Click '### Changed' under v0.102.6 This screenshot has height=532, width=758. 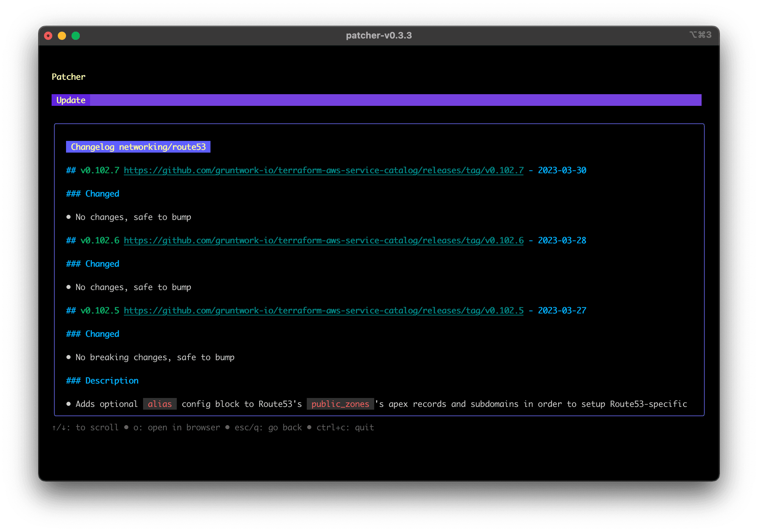click(x=93, y=264)
